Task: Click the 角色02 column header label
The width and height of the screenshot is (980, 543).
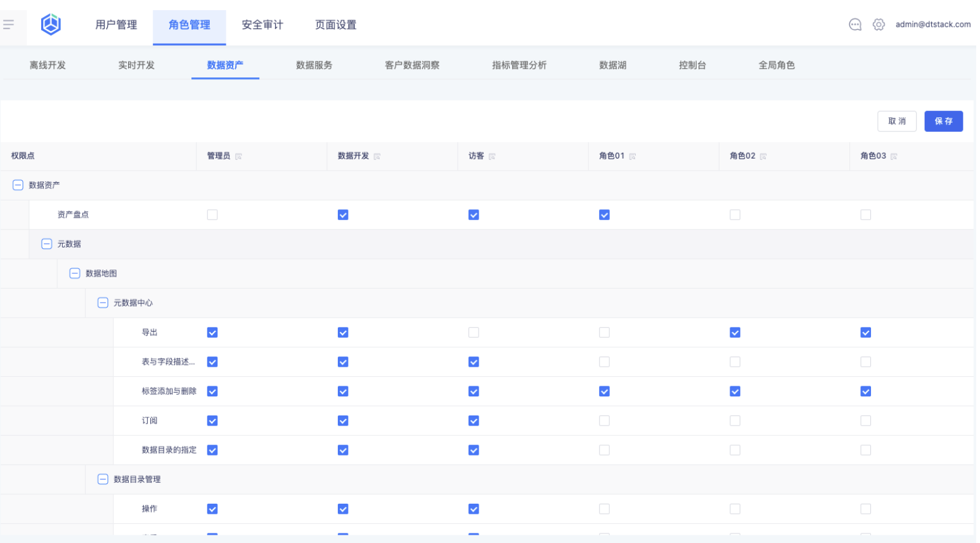Action: [742, 156]
